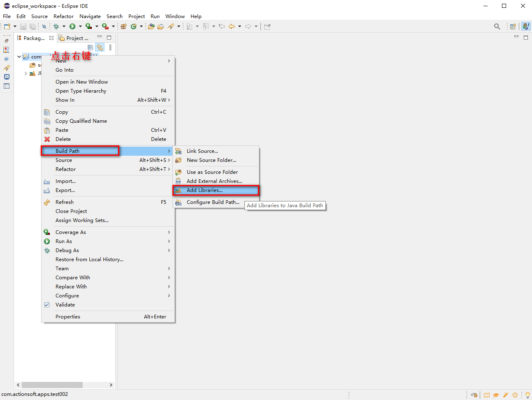Click the Coverage launch toolbar icon

pos(88,26)
